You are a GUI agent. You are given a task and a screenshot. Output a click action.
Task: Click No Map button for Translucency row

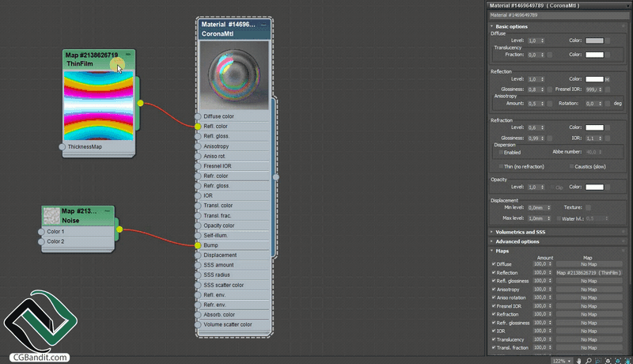tap(589, 339)
